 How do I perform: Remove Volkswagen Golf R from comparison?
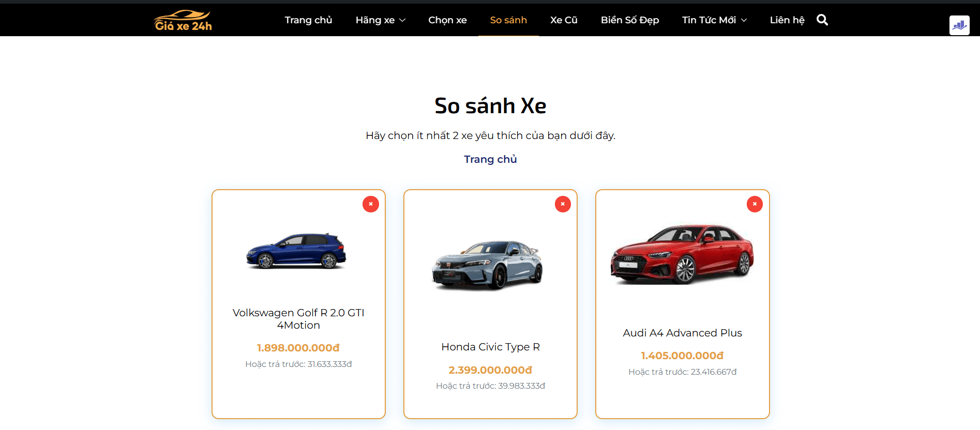(x=371, y=204)
